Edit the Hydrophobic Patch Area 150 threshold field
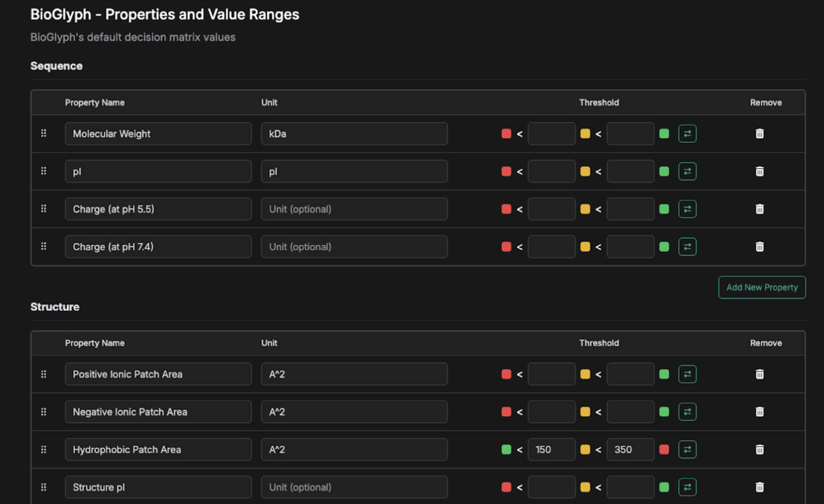 pyautogui.click(x=551, y=450)
